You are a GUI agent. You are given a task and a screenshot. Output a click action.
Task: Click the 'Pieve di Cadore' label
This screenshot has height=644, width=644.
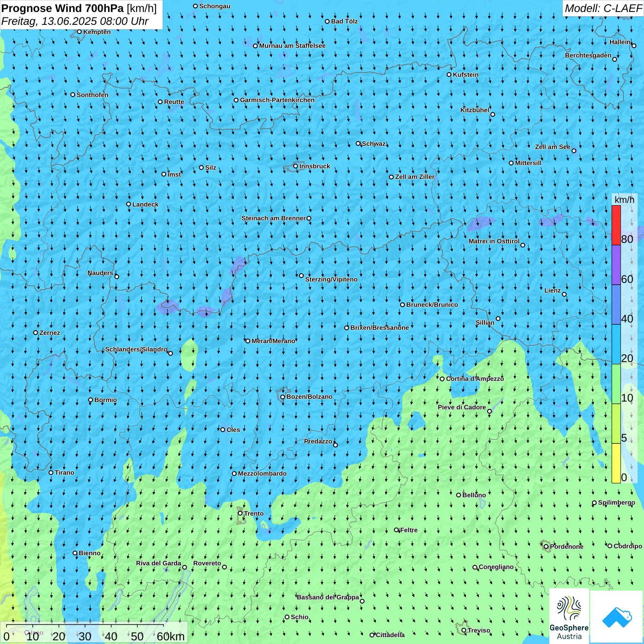(462, 407)
